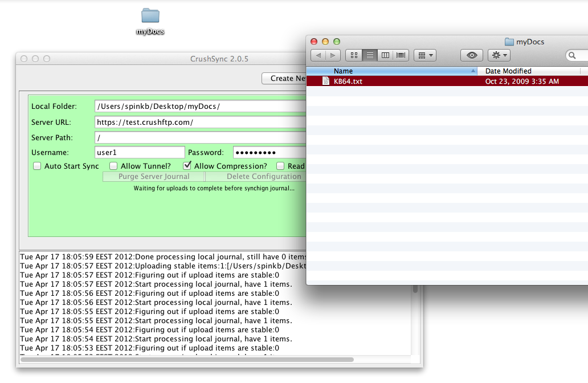Click the Purge Server Journal button
The height and width of the screenshot is (383, 588).
pos(154,176)
